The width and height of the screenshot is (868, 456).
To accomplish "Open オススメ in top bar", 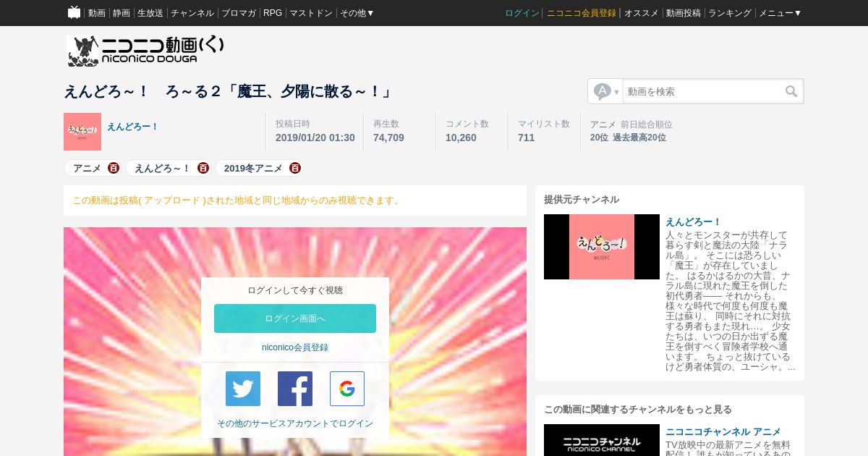I will 642,13.
